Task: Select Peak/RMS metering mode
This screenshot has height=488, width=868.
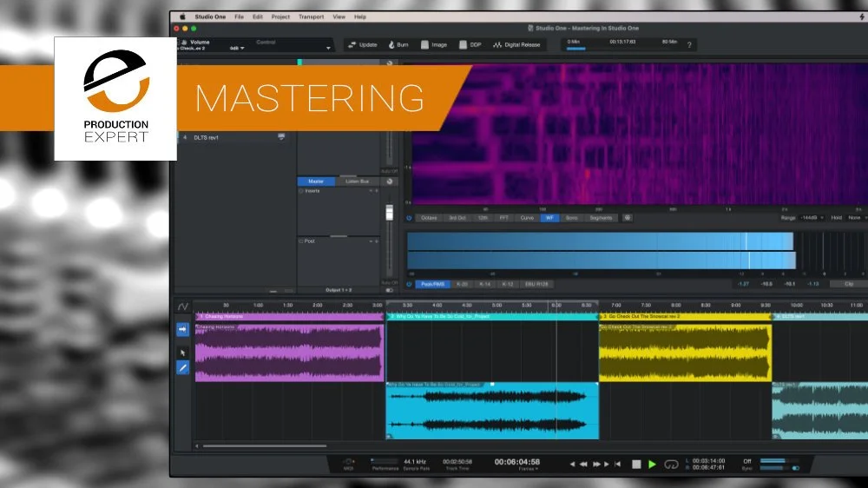Action: [x=433, y=284]
